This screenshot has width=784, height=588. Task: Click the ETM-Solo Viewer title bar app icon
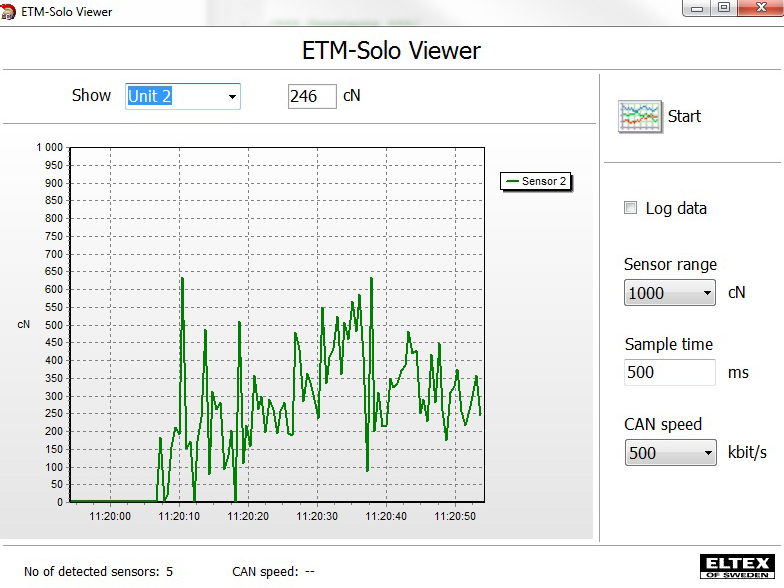[8, 12]
